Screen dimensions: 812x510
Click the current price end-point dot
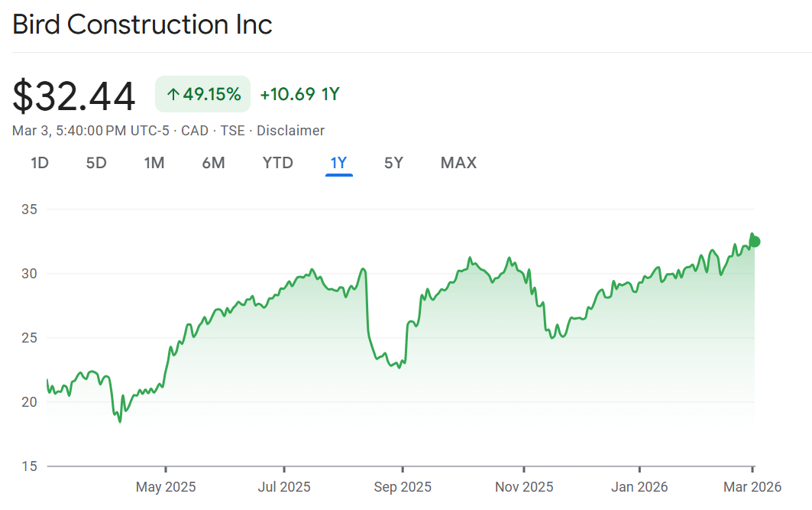755,242
